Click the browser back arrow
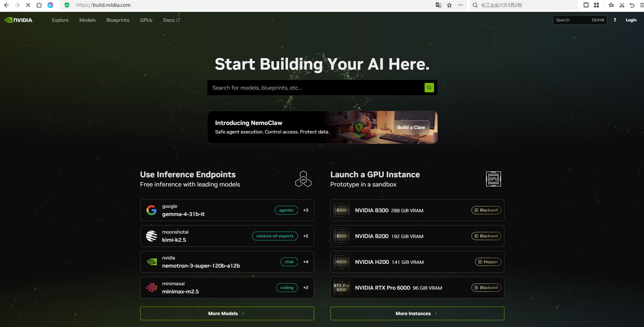 click(6, 5)
